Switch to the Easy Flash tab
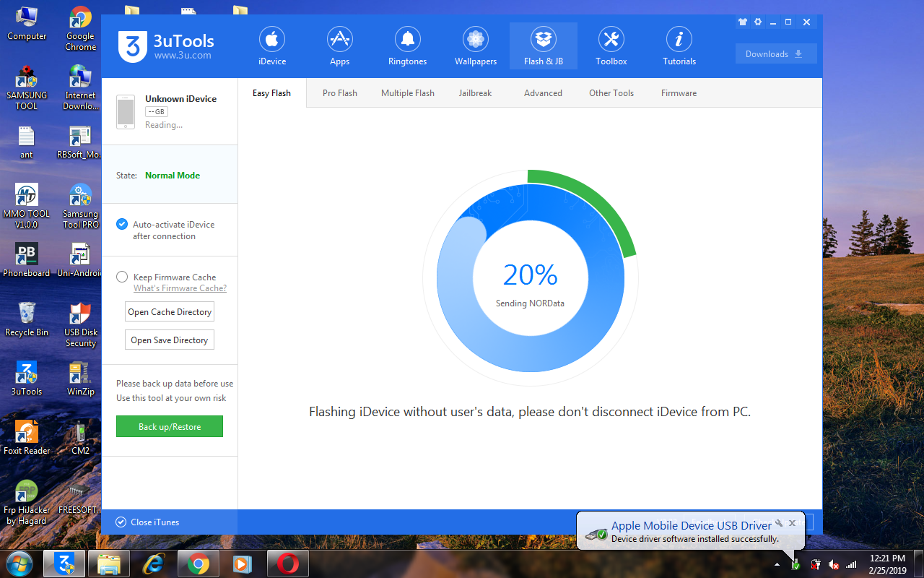The width and height of the screenshot is (924, 578). (272, 93)
